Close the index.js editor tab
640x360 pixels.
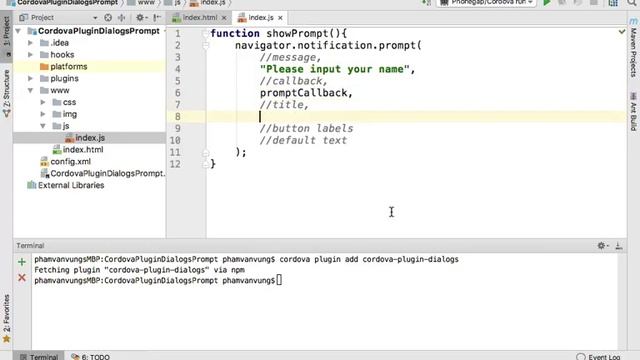click(280, 18)
